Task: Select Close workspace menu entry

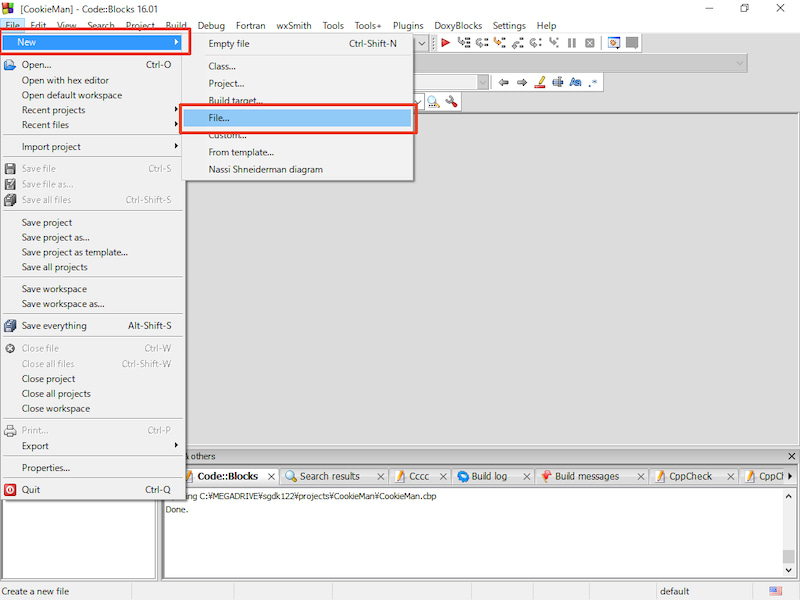Action: coord(92,408)
